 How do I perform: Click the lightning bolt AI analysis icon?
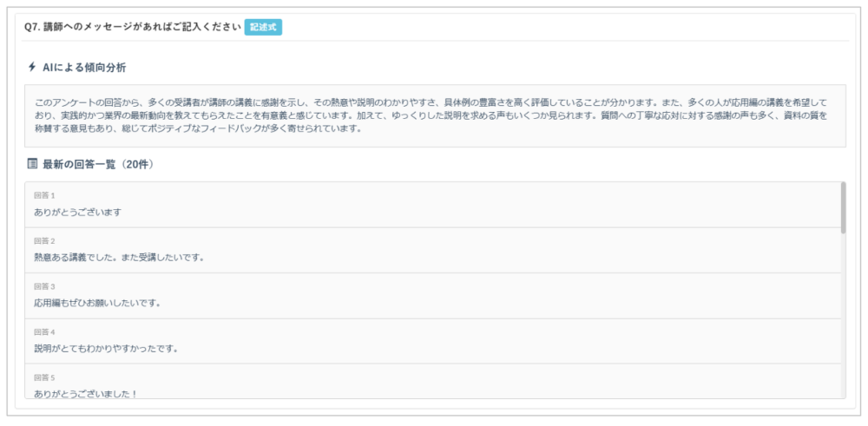coord(32,67)
